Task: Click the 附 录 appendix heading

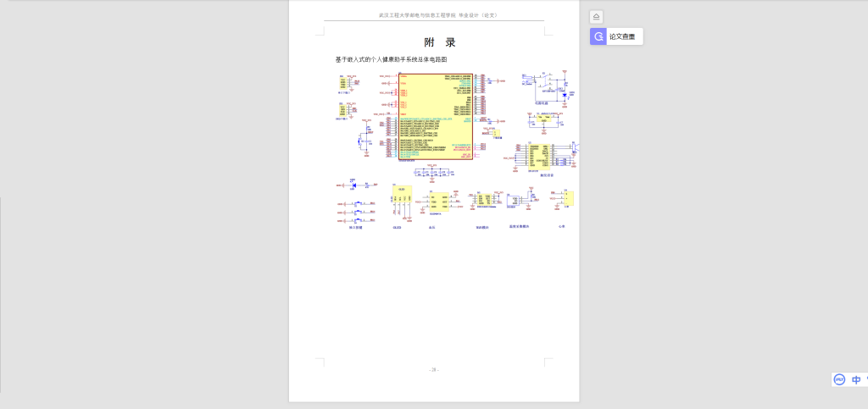Action: click(x=440, y=42)
